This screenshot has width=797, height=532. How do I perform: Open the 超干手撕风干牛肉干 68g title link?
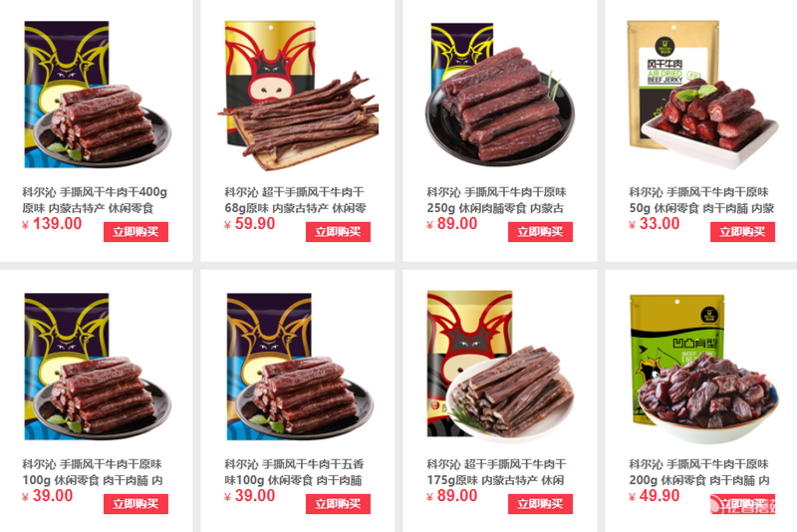pyautogui.click(x=295, y=200)
